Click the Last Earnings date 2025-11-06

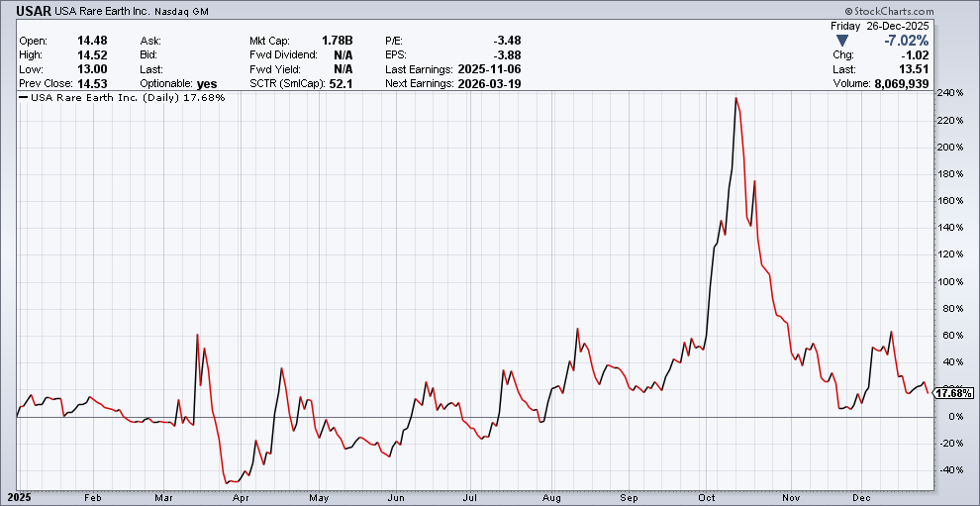(489, 69)
